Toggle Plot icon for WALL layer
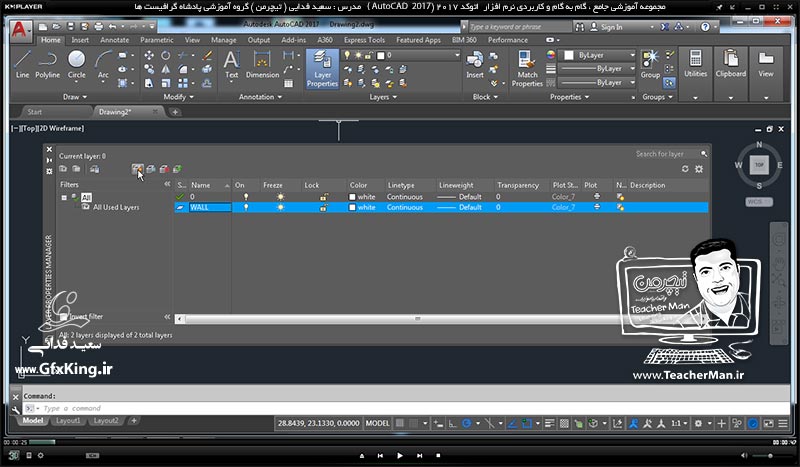 click(596, 207)
